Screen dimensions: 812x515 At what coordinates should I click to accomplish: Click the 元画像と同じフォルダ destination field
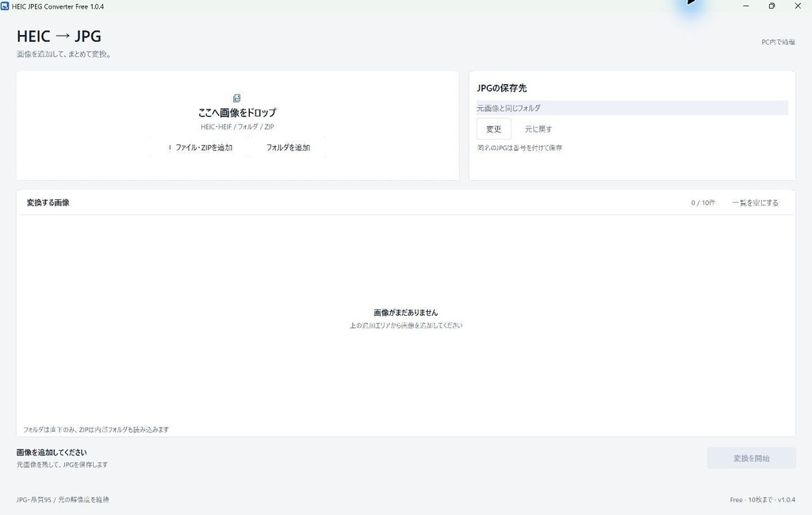point(632,108)
